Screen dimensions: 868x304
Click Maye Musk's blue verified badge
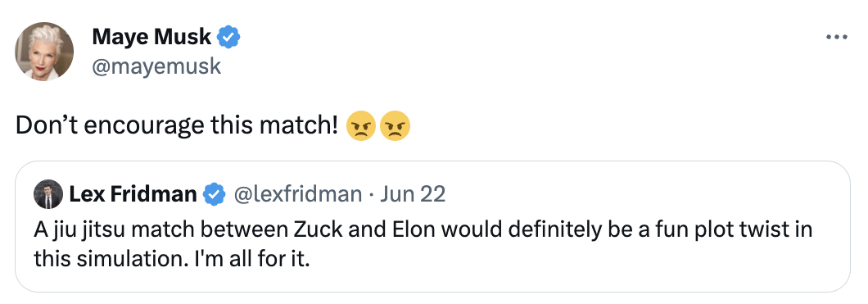point(228,37)
